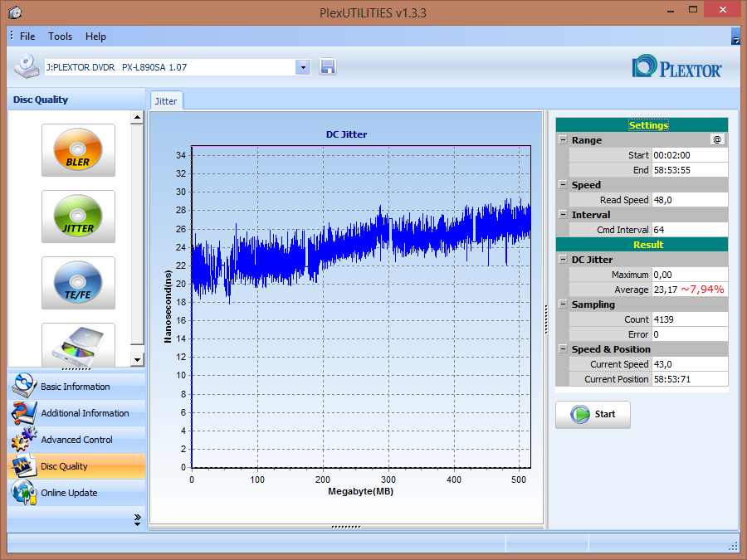Click the disc quality list scroll up arrow
The image size is (747, 560).
(137, 117)
